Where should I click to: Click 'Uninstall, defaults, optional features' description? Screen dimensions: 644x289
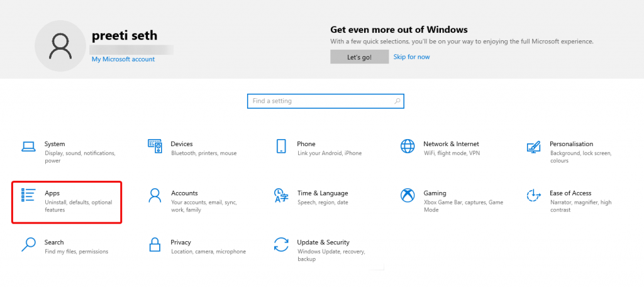point(79,206)
